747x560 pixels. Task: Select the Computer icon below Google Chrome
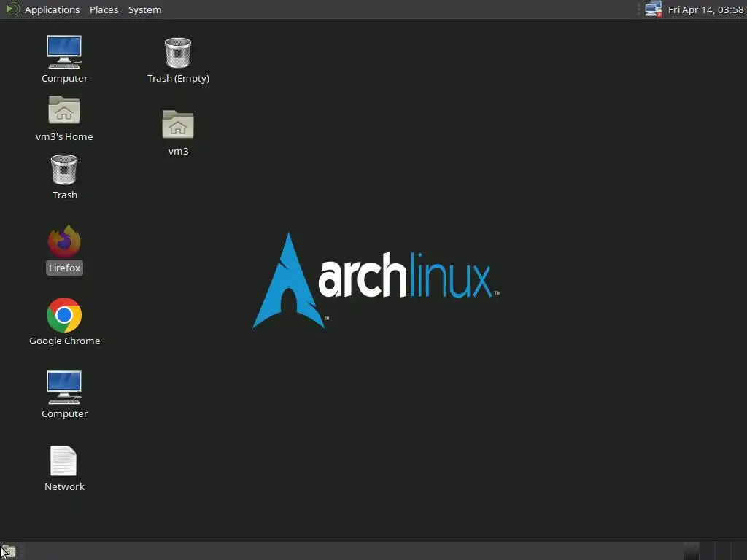tap(64, 394)
